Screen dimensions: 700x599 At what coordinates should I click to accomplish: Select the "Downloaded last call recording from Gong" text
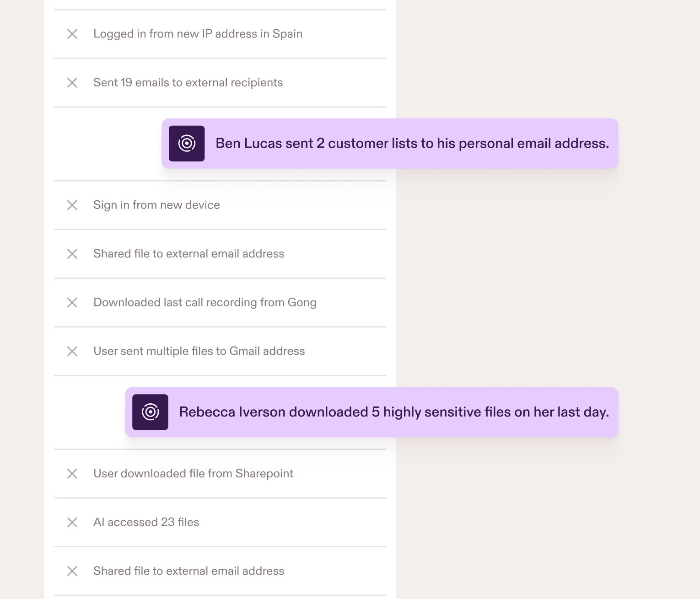205,303
